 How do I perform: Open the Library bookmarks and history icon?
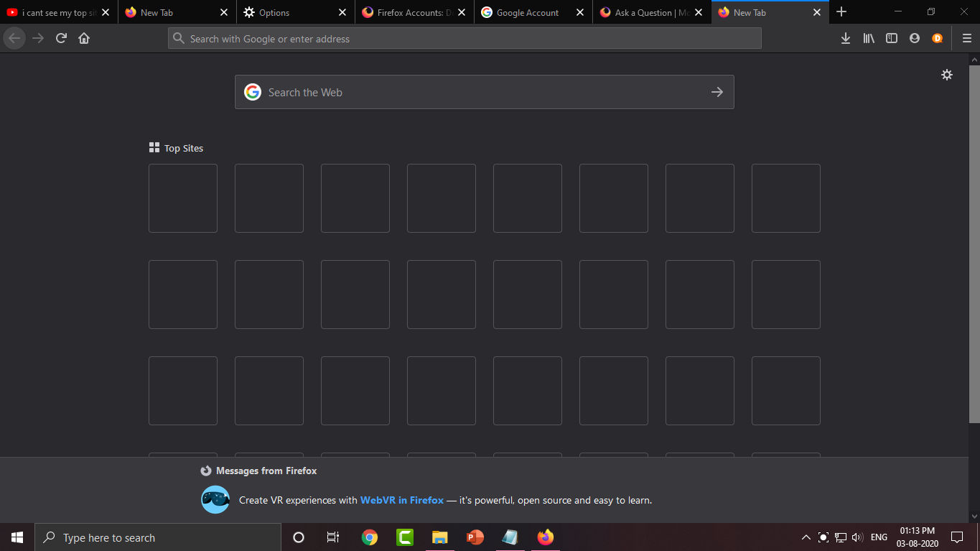pyautogui.click(x=869, y=39)
